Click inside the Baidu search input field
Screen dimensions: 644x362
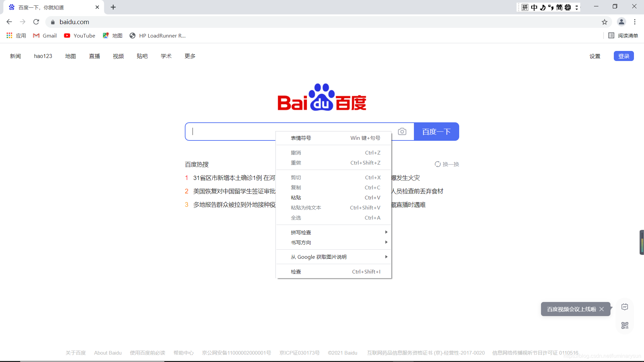[228, 131]
